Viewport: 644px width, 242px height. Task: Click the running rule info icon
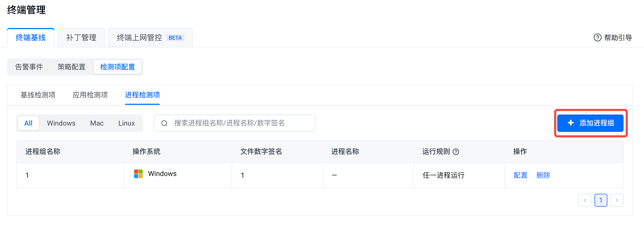pos(456,152)
